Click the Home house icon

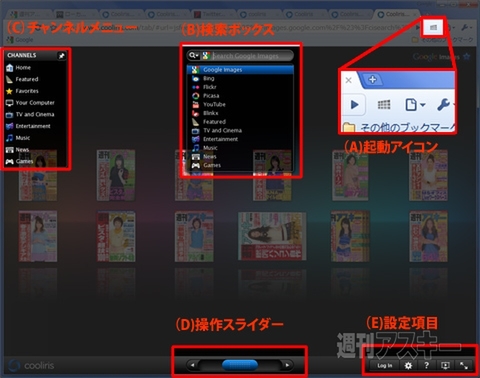coord(9,68)
